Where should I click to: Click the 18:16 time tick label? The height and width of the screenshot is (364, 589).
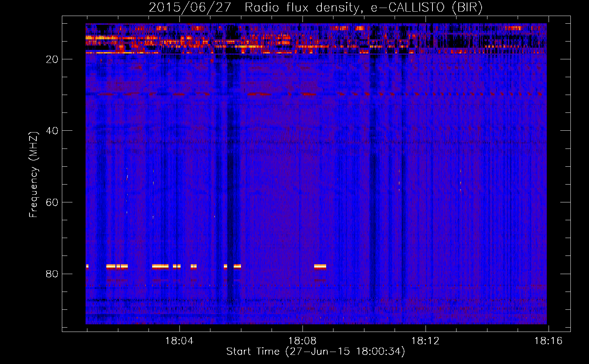click(548, 341)
